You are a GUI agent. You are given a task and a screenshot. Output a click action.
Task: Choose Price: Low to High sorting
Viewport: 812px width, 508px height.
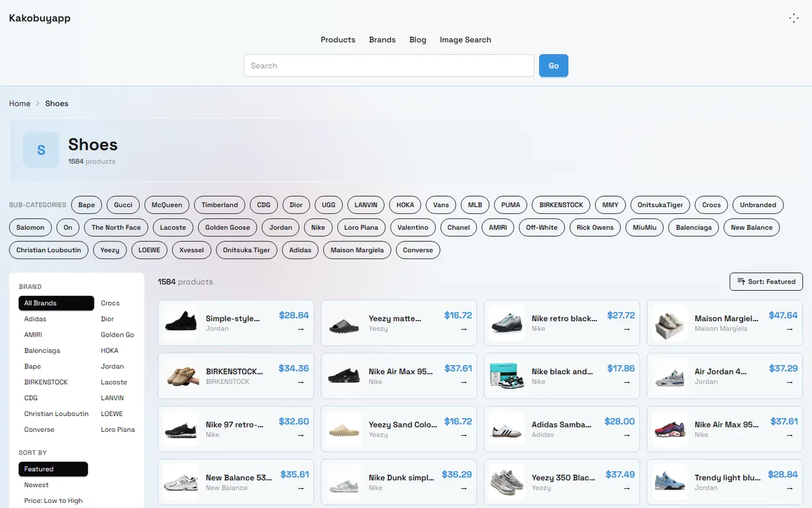click(53, 501)
